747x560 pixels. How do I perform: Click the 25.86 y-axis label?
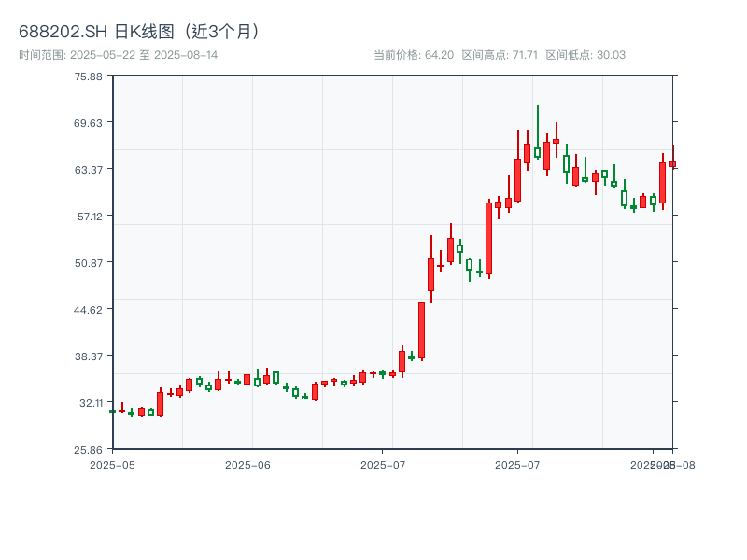(x=88, y=450)
